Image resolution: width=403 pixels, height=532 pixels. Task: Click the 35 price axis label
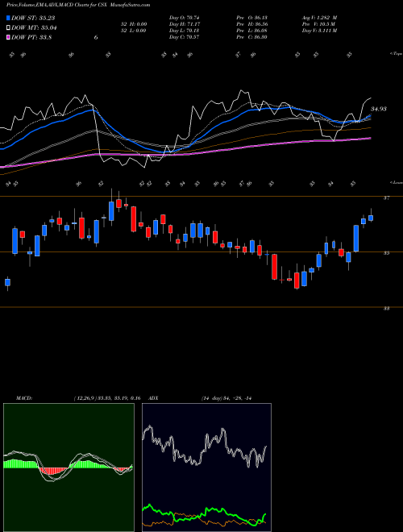pos(386,253)
